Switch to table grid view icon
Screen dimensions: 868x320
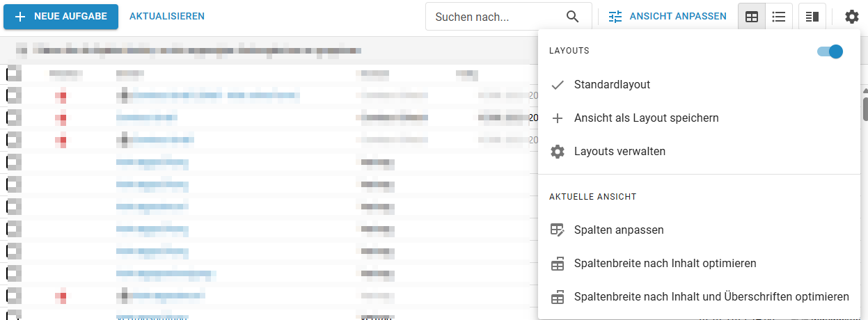(x=752, y=17)
